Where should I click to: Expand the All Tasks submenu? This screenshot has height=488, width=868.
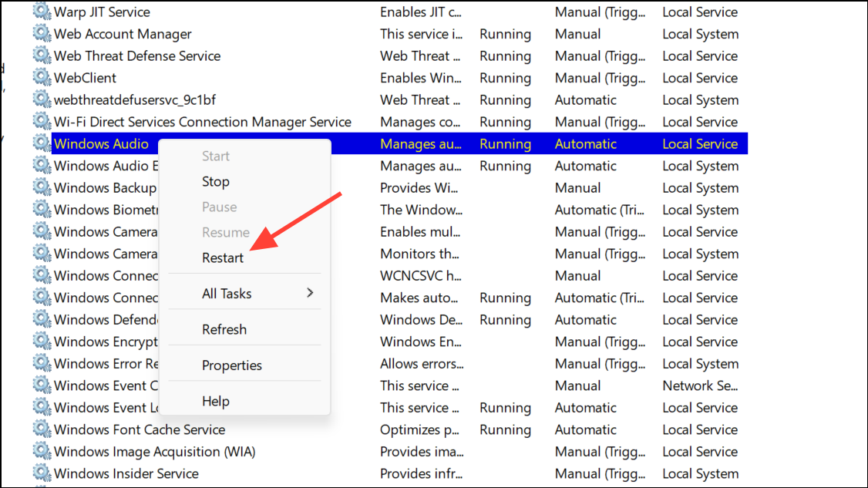227,294
